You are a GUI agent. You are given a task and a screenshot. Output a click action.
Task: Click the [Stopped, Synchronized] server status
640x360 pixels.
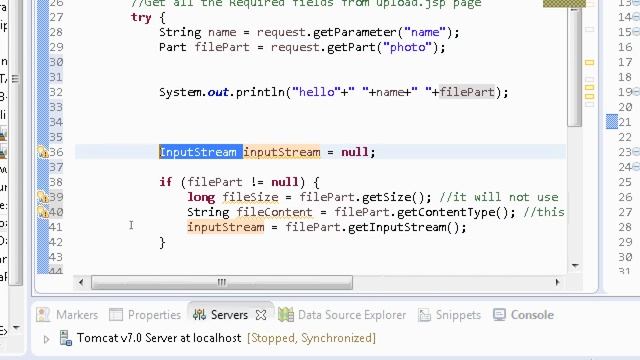tap(311, 338)
